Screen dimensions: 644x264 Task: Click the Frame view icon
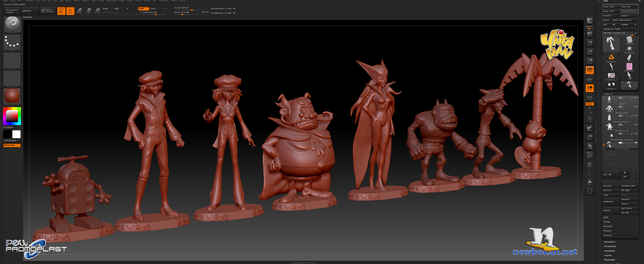click(x=590, y=119)
